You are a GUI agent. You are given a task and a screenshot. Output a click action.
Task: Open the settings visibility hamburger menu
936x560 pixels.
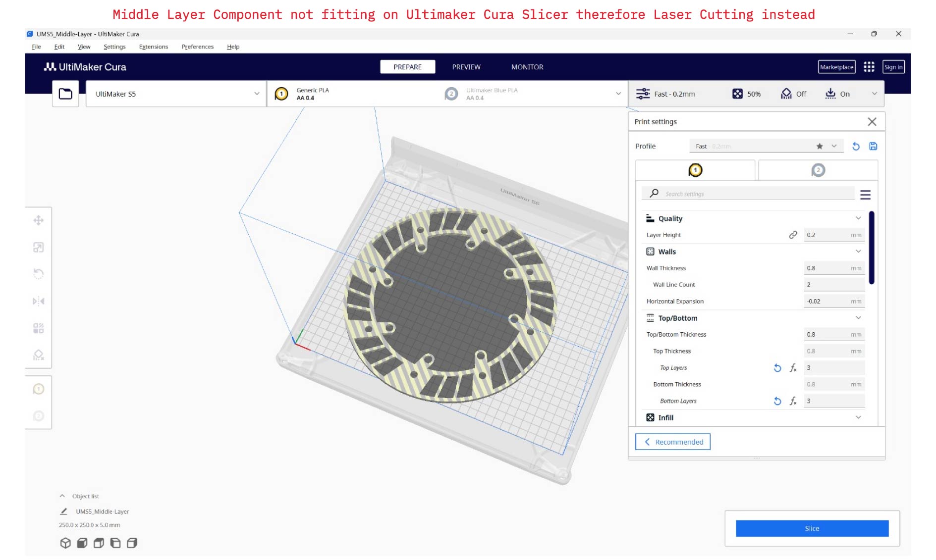pos(865,195)
